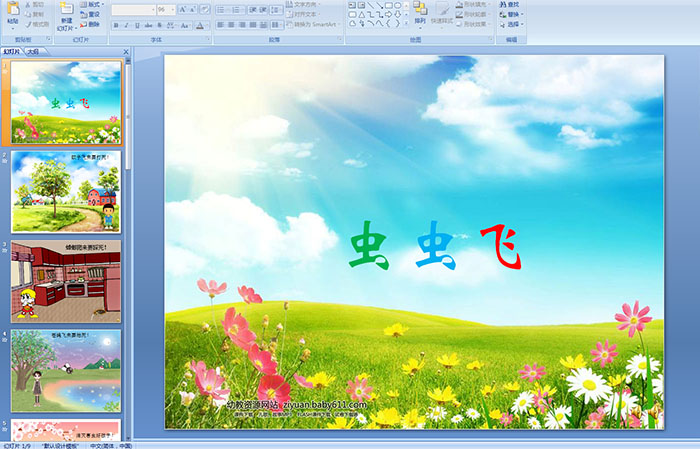Toggle Align Text Right
This screenshot has width=700, height=449.
click(242, 25)
